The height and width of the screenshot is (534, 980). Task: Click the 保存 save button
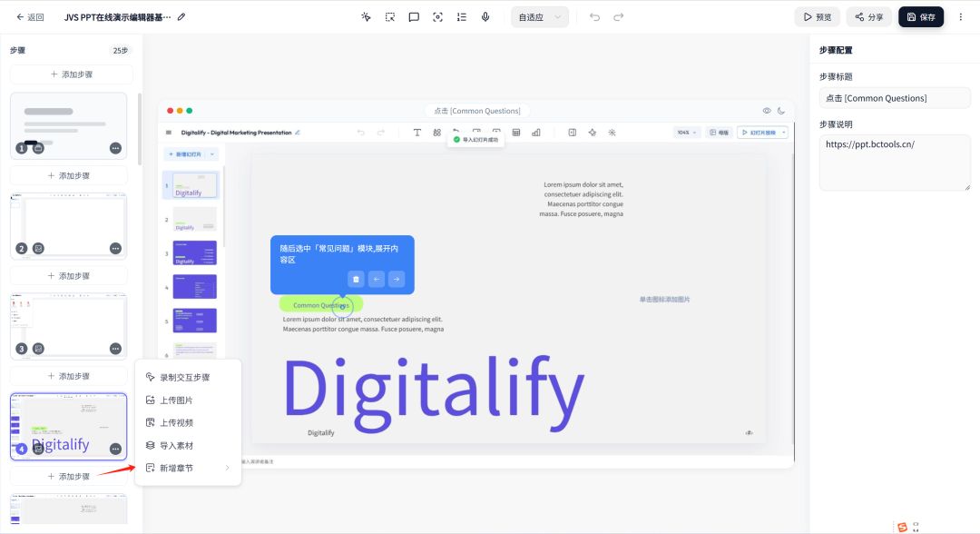click(921, 17)
